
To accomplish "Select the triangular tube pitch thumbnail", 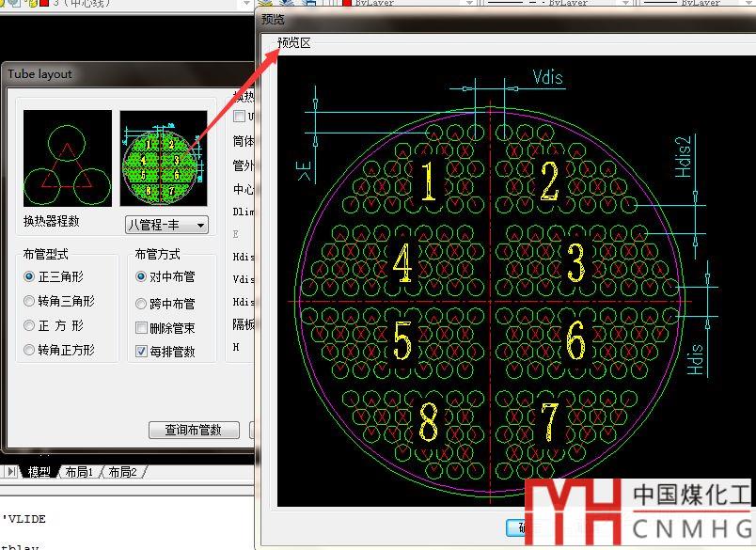I will (68, 158).
